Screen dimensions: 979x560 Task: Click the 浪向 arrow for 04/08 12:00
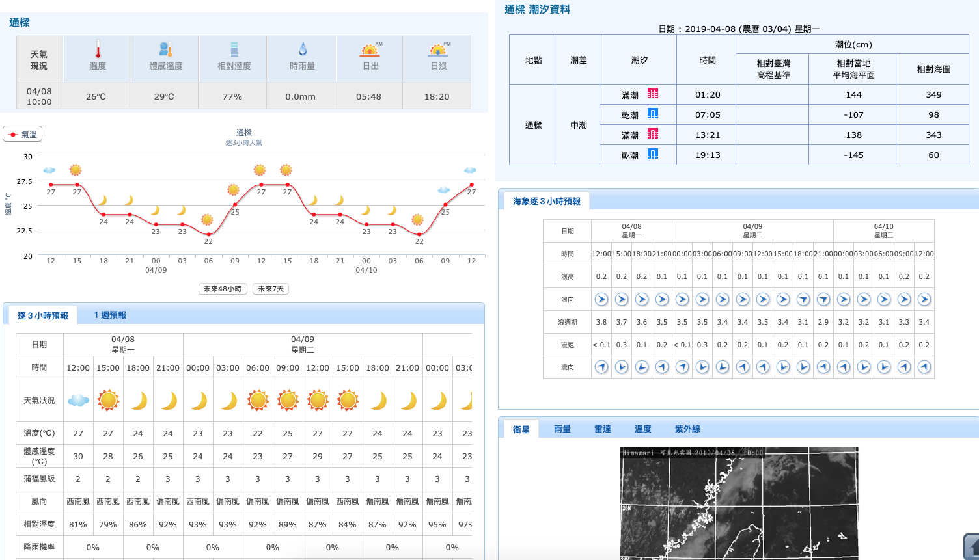pos(601,299)
